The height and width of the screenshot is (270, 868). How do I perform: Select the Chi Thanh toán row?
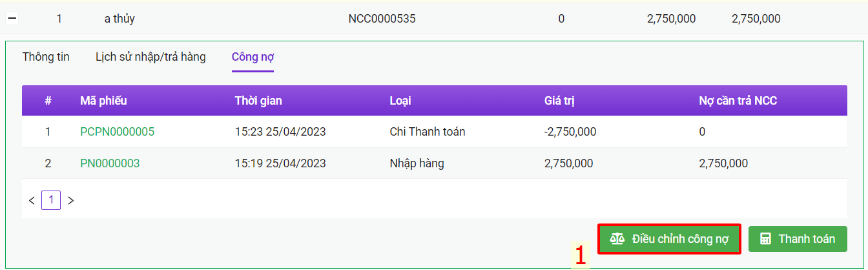coord(435,132)
